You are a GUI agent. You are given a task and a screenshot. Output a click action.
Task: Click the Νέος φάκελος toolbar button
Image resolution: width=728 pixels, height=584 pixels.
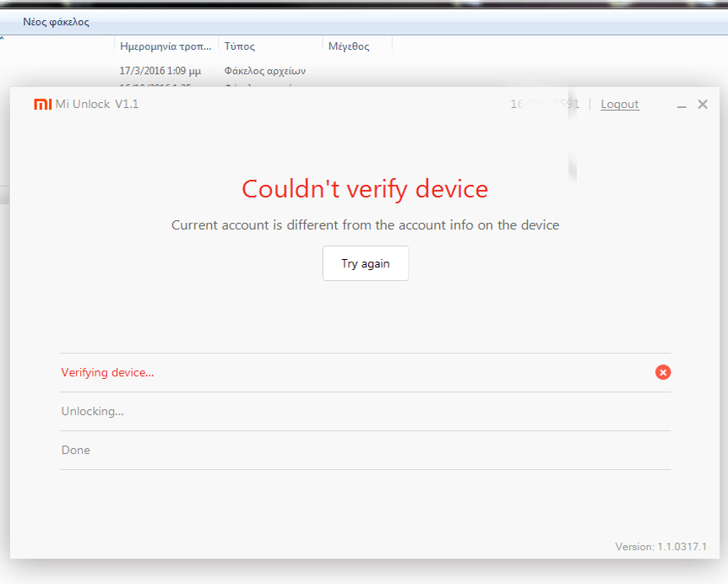tap(56, 22)
